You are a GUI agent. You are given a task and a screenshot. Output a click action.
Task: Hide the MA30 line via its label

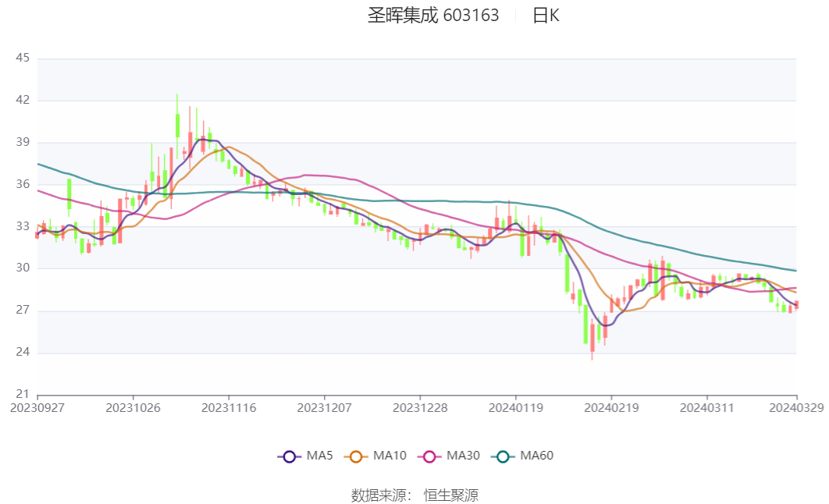[x=463, y=456]
